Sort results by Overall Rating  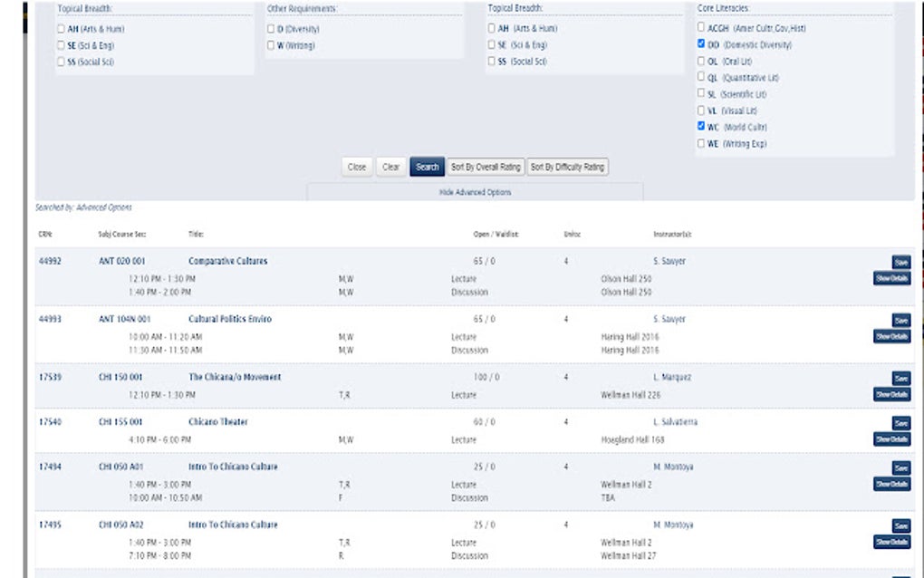tap(486, 167)
